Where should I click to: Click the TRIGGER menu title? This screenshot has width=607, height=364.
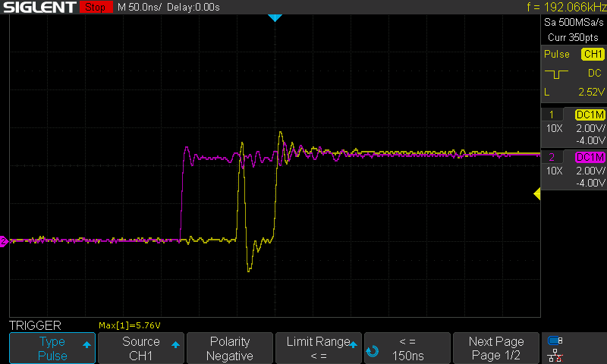(x=35, y=325)
